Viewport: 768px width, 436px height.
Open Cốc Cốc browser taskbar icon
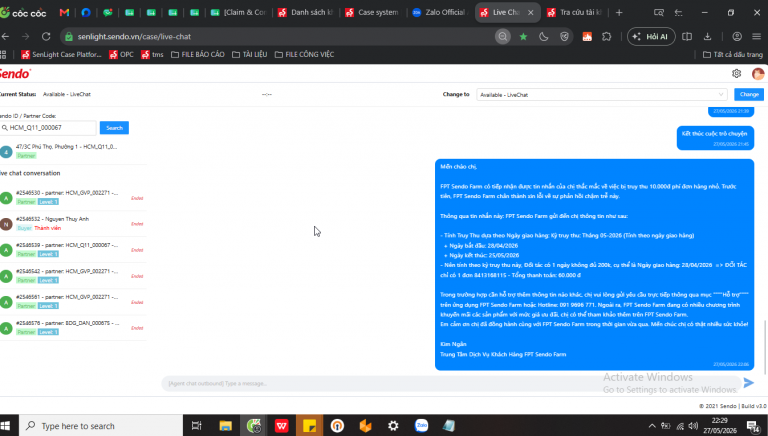pos(254,426)
